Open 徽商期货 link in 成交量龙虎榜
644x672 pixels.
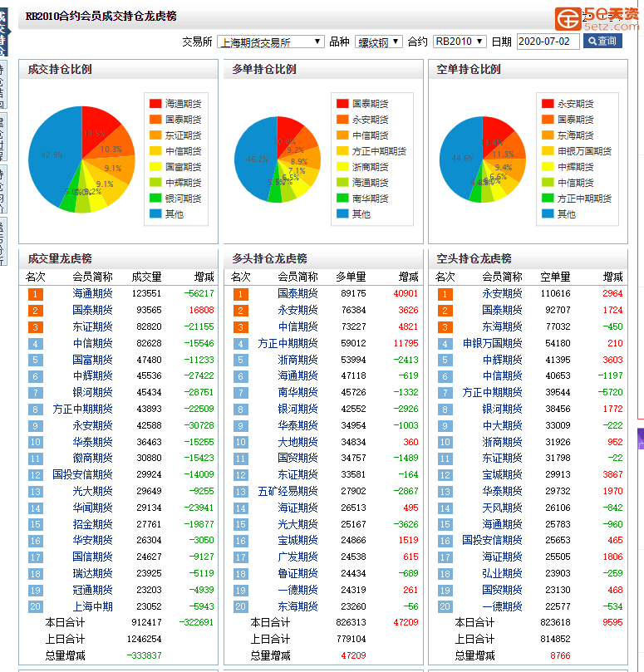[x=92, y=459]
